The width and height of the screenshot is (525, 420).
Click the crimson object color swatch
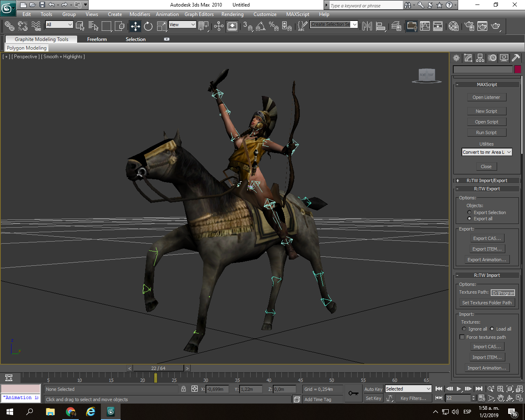518,69
